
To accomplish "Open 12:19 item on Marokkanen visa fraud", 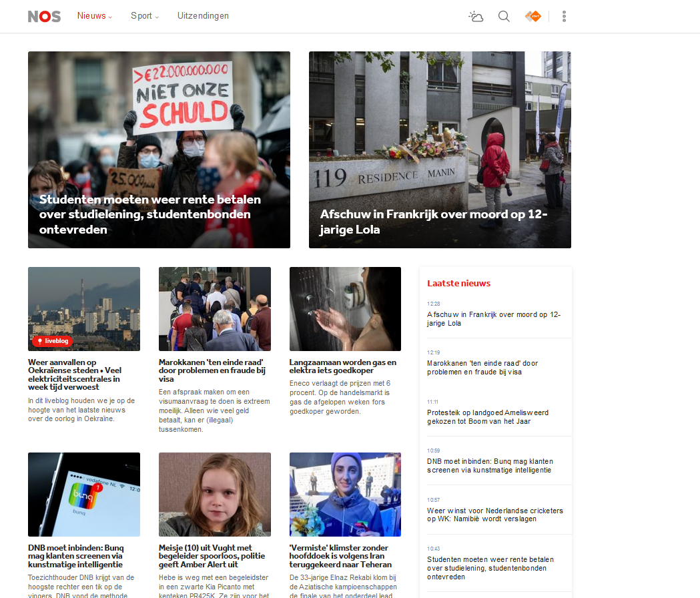I will [482, 368].
